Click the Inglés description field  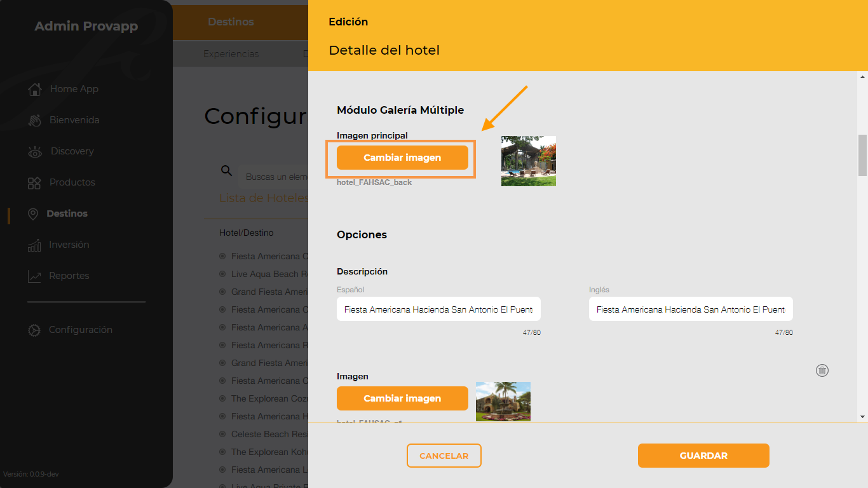click(x=691, y=309)
